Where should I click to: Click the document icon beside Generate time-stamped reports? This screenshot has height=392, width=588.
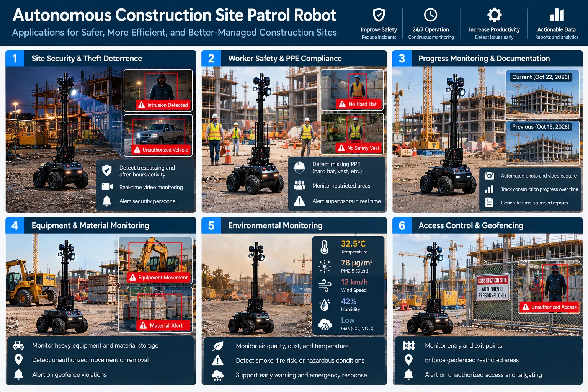coord(489,203)
